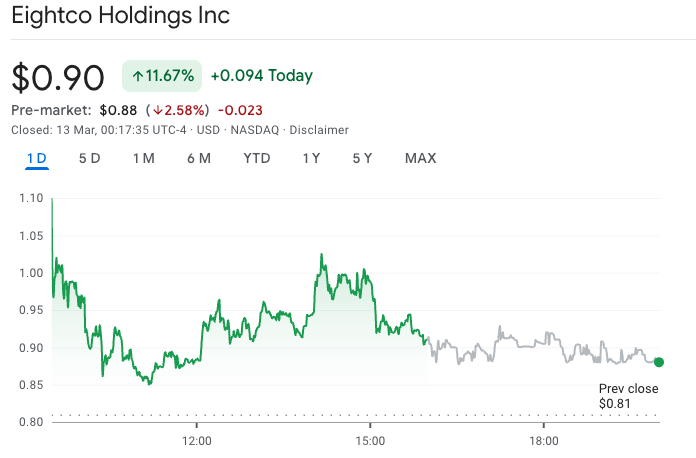696x458 pixels.
Task: Click the Eightco Holdings Inc title
Action: [x=120, y=16]
